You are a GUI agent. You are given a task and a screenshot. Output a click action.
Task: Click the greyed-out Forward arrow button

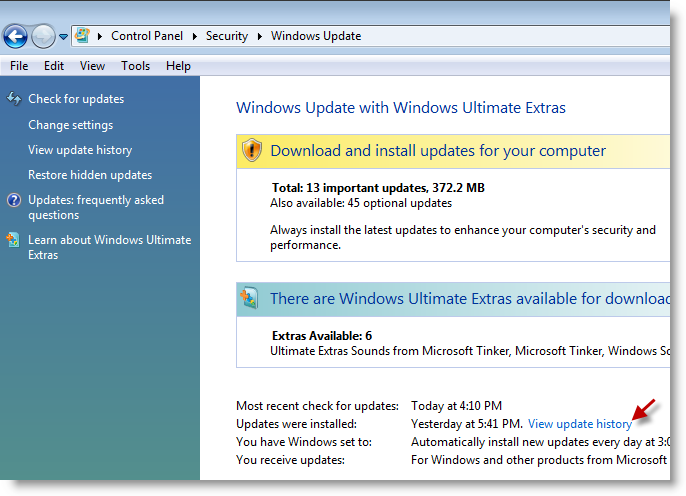tap(43, 36)
